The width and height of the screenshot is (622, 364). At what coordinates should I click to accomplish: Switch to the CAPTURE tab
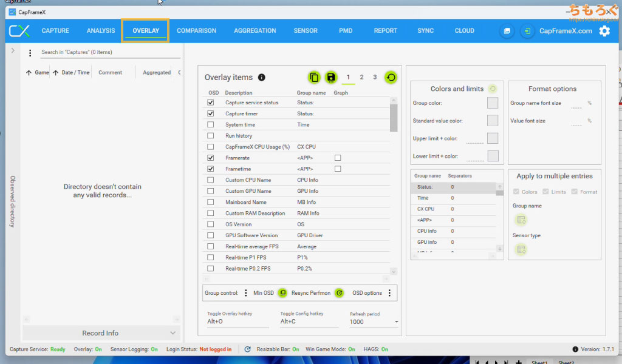click(55, 31)
